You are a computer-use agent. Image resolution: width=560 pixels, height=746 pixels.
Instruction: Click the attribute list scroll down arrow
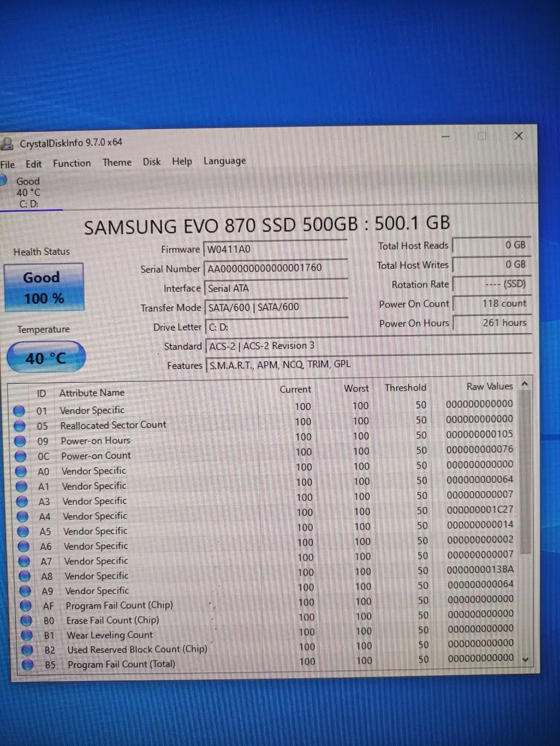(x=526, y=659)
